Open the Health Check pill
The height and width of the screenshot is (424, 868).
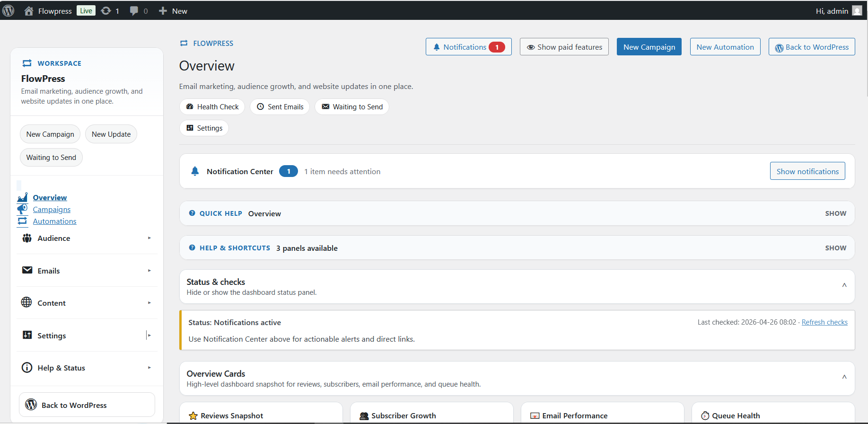[x=212, y=107]
